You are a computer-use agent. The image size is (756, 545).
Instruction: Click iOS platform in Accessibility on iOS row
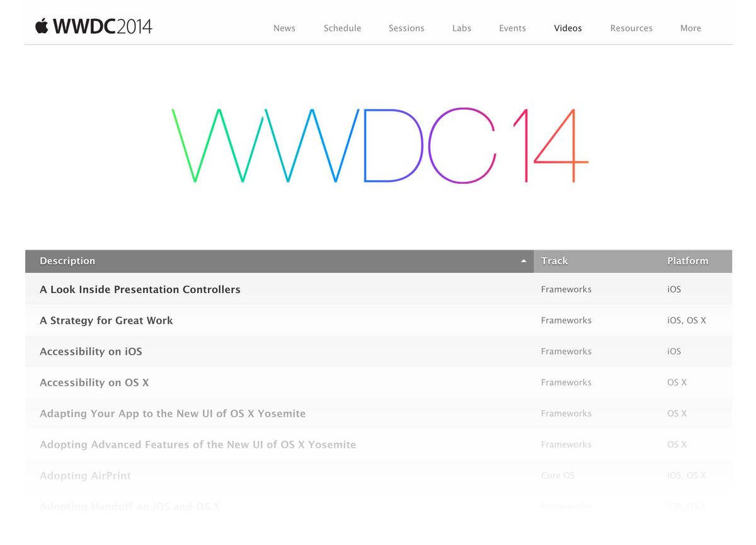pos(674,351)
